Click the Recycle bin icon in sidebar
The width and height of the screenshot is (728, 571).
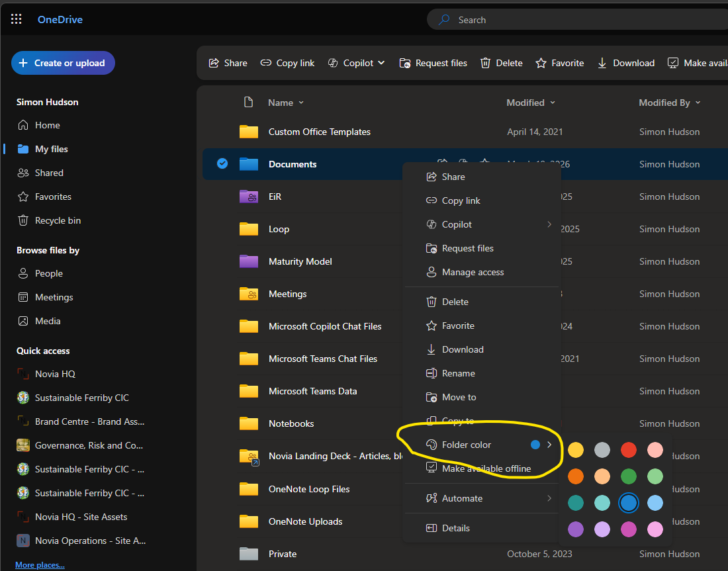[x=23, y=220]
